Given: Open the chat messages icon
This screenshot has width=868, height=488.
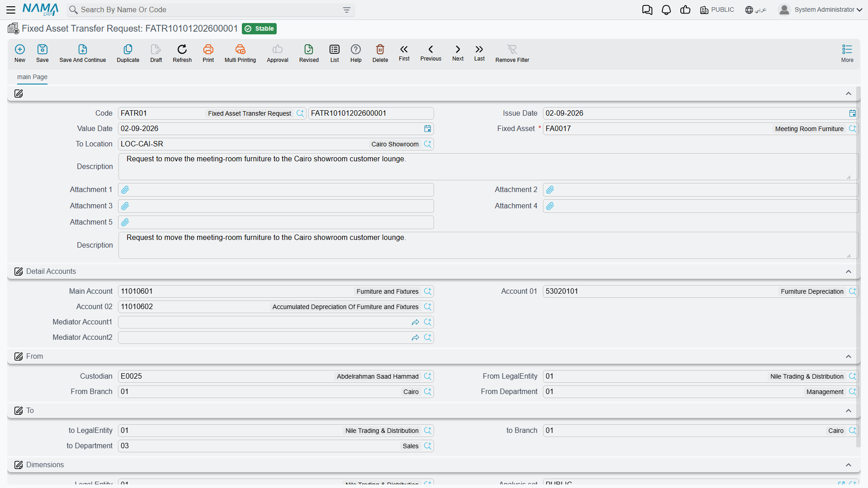Looking at the screenshot, I should [x=647, y=10].
